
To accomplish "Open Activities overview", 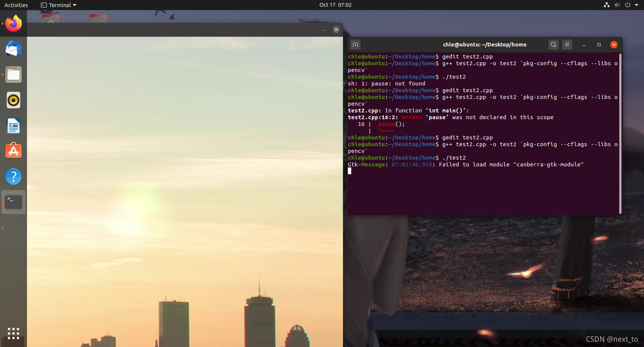I will click(x=16, y=5).
